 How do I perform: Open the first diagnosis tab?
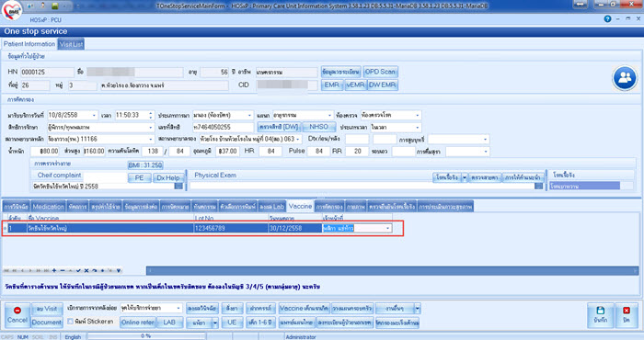pos(17,207)
